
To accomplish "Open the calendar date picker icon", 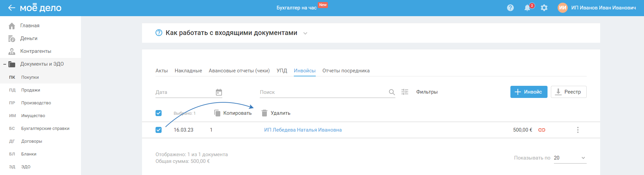I will click(219, 92).
